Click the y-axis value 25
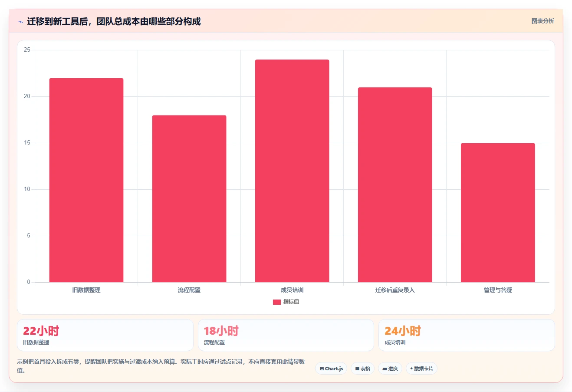 click(27, 50)
